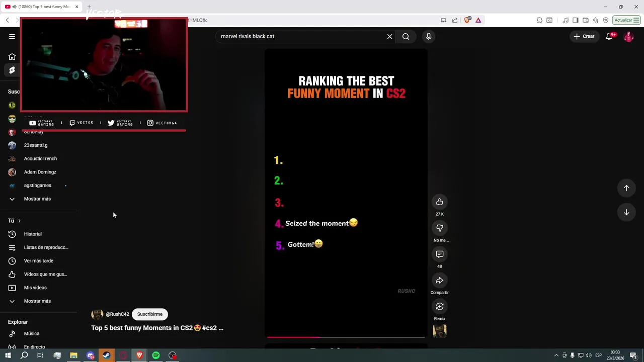Open the Tú section chevron
The height and width of the screenshot is (362, 644).
(19, 221)
